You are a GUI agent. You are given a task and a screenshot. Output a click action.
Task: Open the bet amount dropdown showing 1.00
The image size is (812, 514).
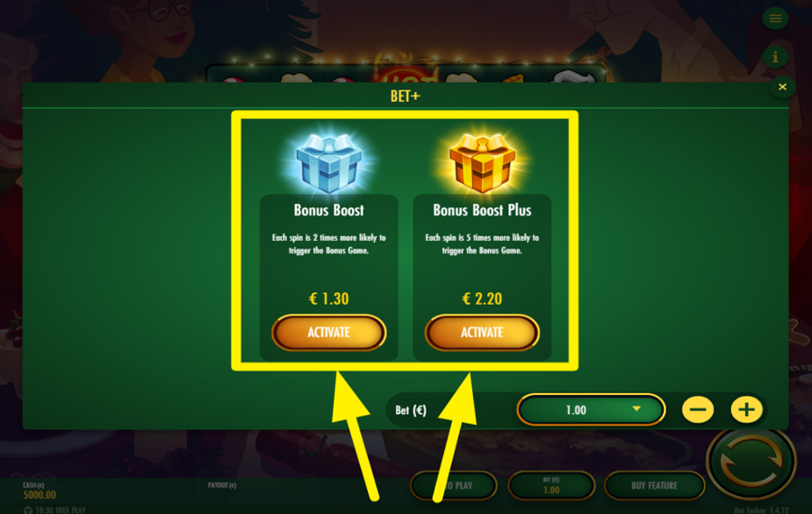(x=591, y=410)
